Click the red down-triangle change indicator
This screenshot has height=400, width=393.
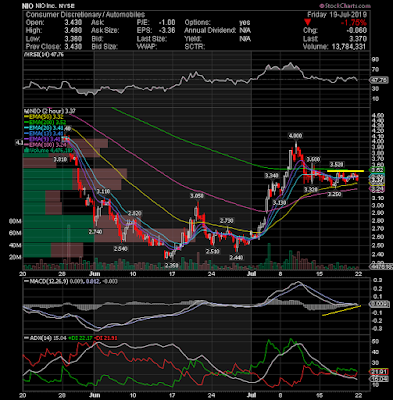click(x=308, y=23)
